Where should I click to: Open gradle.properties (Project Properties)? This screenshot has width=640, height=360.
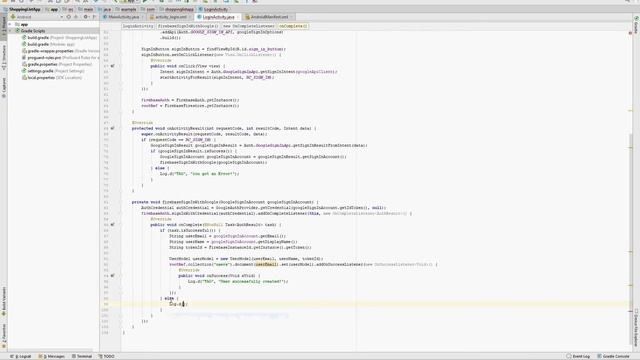point(57,64)
